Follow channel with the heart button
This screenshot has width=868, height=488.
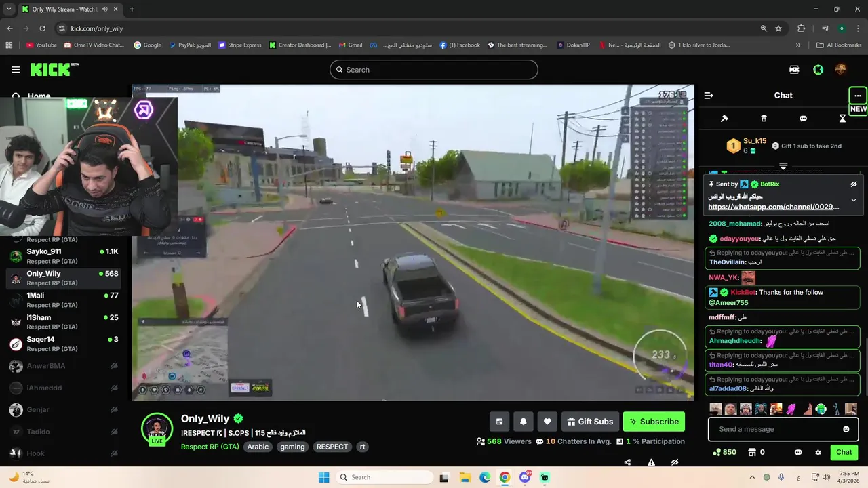pos(547,422)
